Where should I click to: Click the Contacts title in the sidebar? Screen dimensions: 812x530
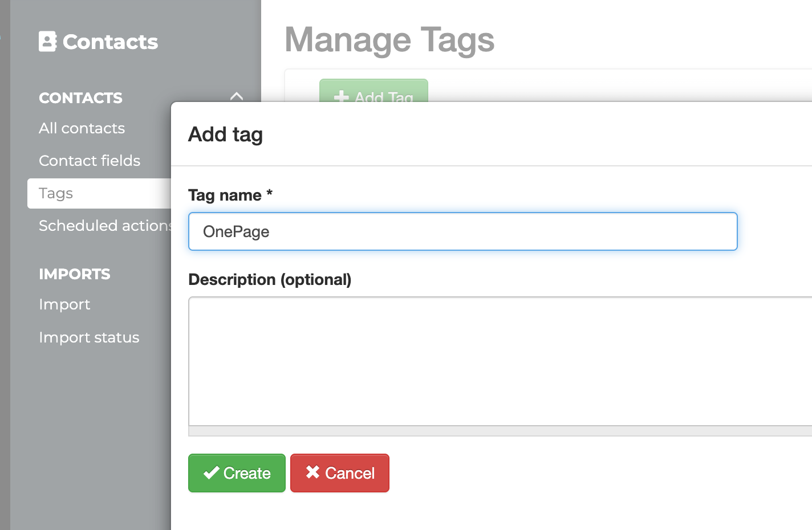110,42
